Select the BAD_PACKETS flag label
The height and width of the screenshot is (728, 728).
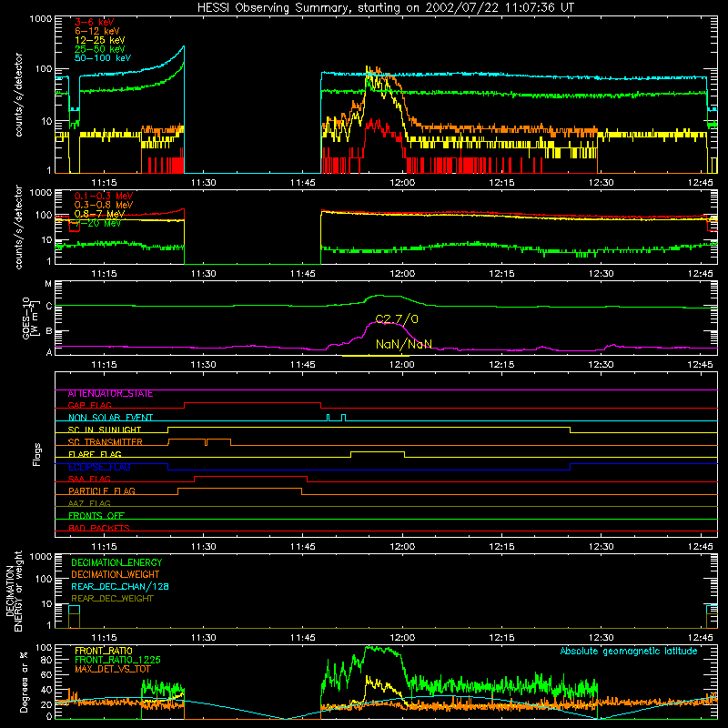click(x=98, y=528)
